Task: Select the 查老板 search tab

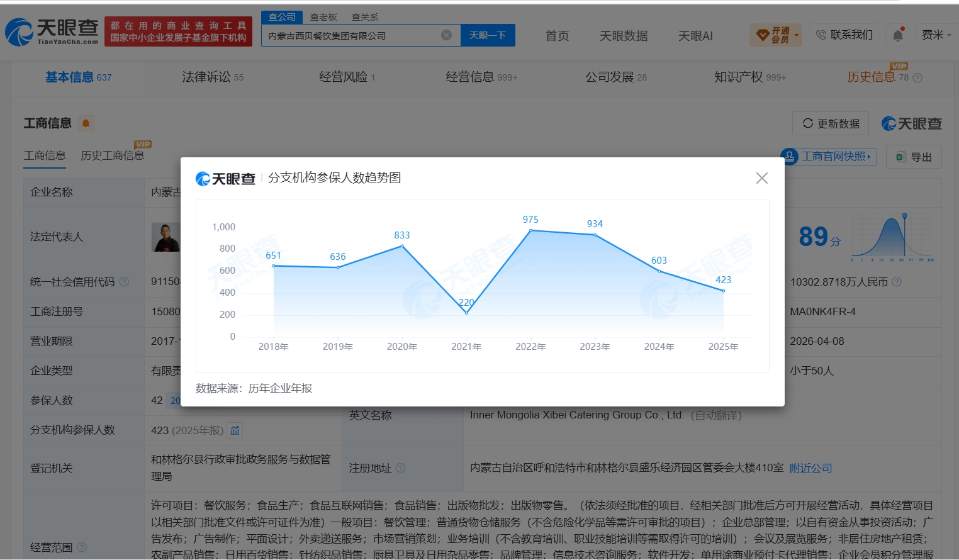Action: (x=323, y=17)
